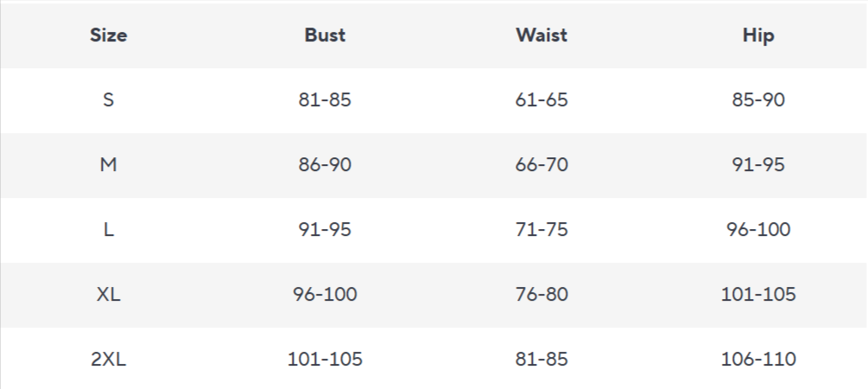Image resolution: width=868 pixels, height=389 pixels.
Task: Select the 76-80 waist value
Action: pyautogui.click(x=542, y=295)
